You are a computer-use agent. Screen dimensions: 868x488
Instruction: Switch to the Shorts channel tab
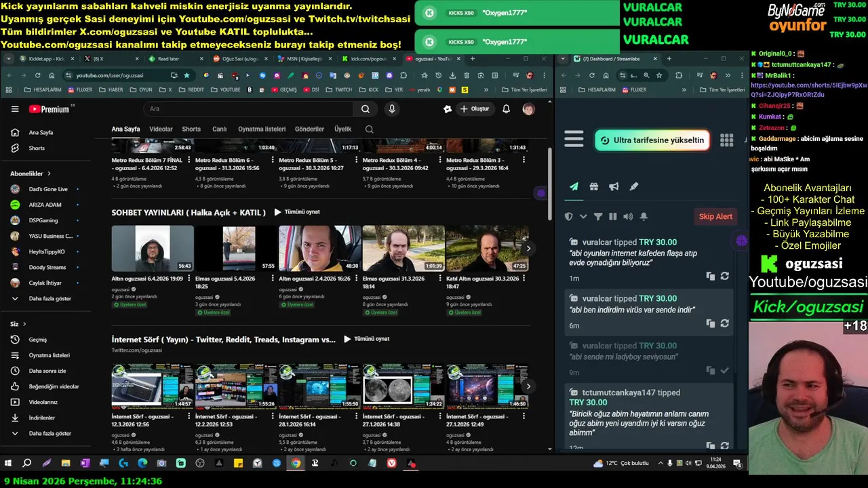(191, 129)
